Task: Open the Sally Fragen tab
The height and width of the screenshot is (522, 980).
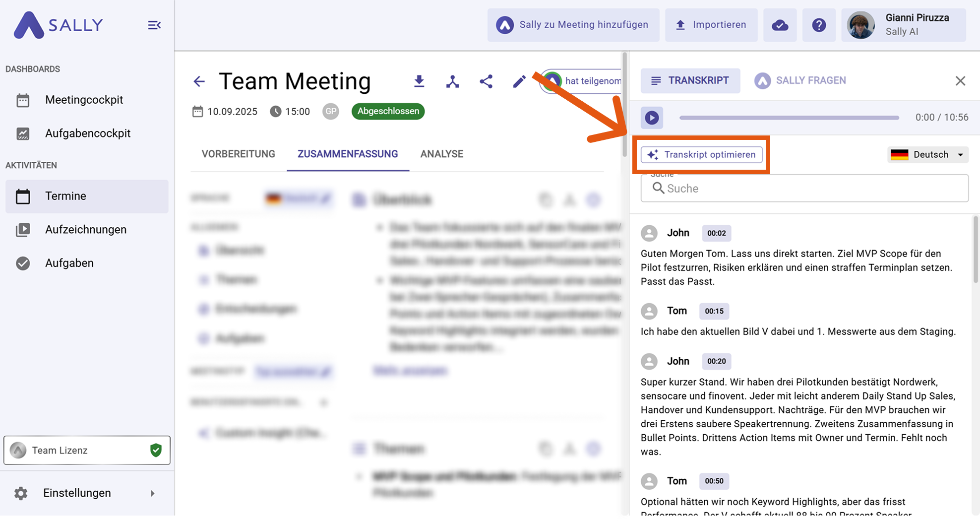Action: [x=800, y=80]
